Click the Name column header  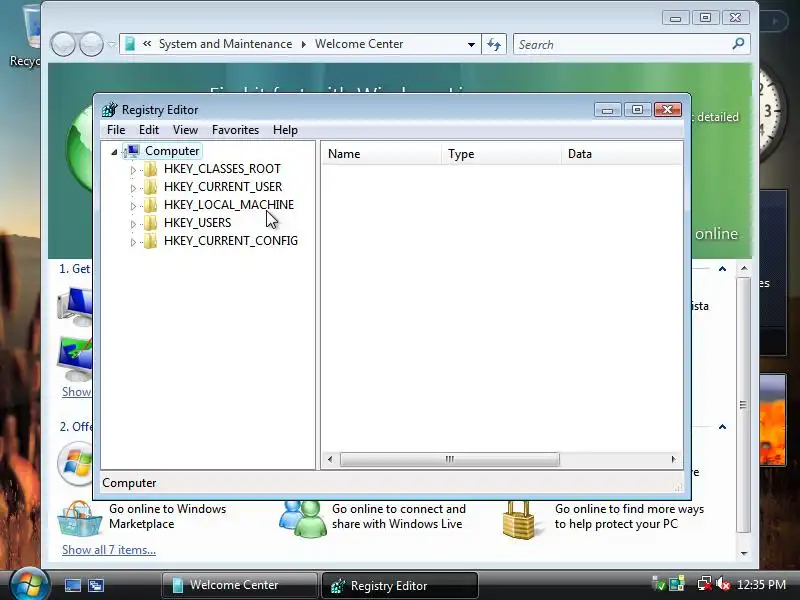click(x=381, y=154)
